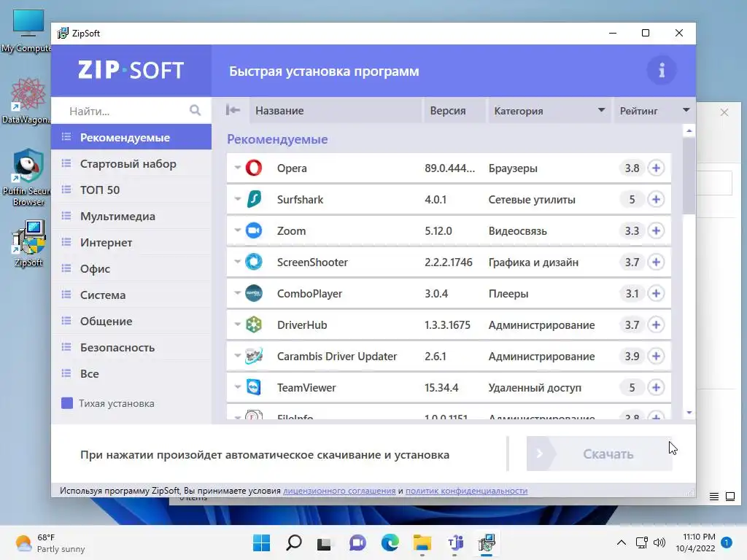Click the Opera version 89.0.444...
The image size is (747, 560).
(x=449, y=168)
